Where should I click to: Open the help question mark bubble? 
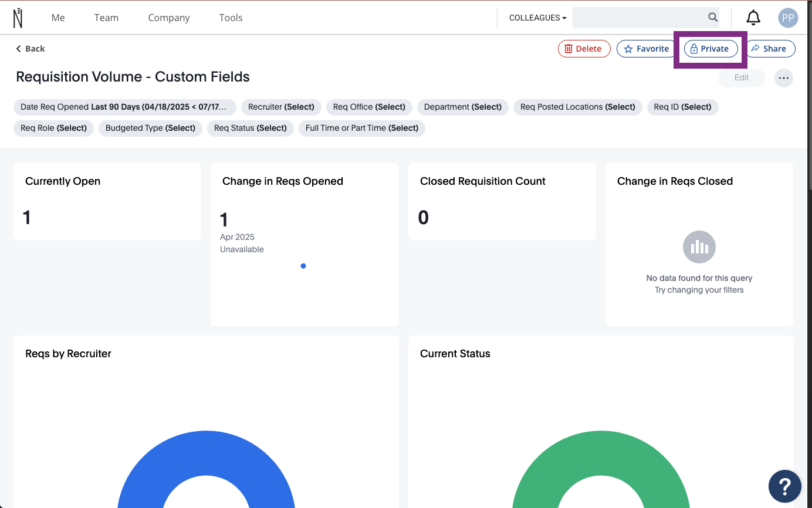785,486
